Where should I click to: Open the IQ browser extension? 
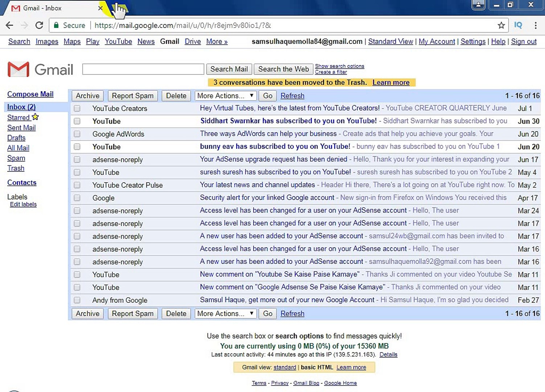[x=518, y=25]
